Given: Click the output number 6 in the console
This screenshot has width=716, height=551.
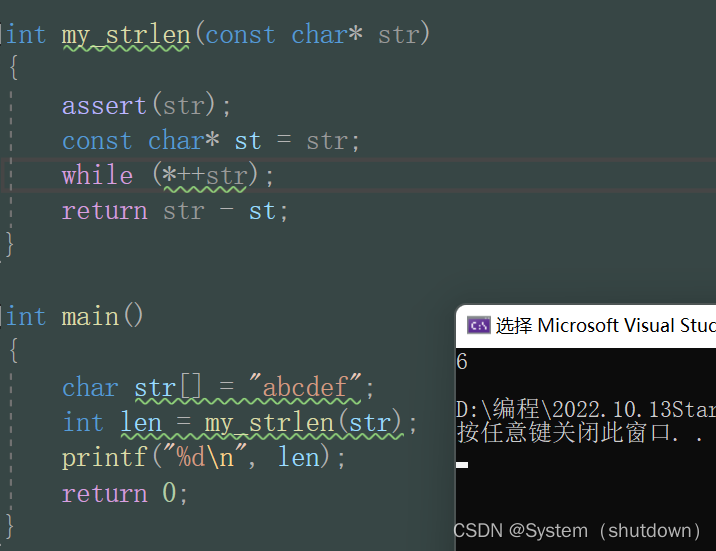Looking at the screenshot, I should (x=462, y=362).
